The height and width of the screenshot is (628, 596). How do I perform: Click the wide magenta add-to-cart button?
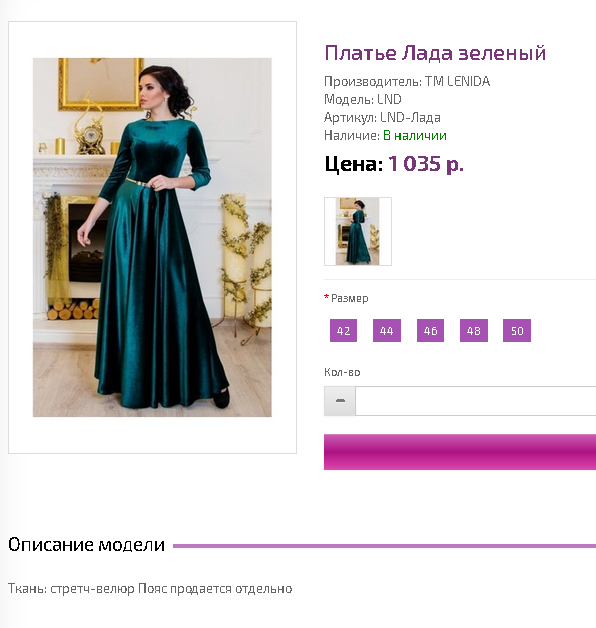[x=460, y=452]
